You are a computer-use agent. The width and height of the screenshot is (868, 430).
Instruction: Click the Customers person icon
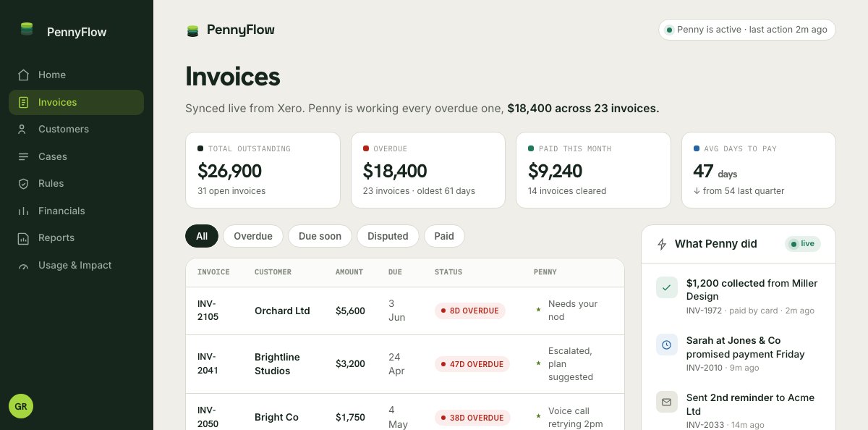tap(24, 129)
